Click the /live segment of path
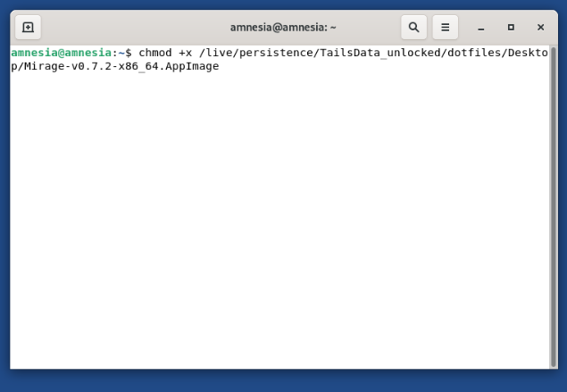 (x=219, y=53)
